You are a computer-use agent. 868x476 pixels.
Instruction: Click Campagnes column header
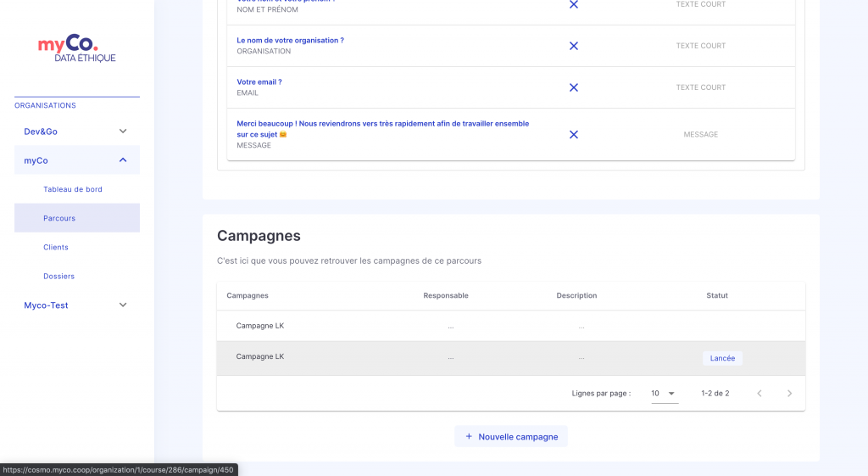[248, 295]
